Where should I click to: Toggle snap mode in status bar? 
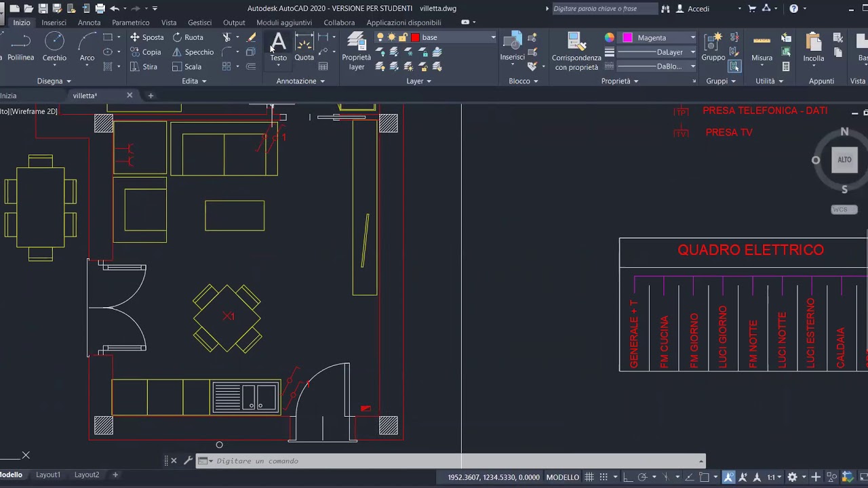click(604, 477)
